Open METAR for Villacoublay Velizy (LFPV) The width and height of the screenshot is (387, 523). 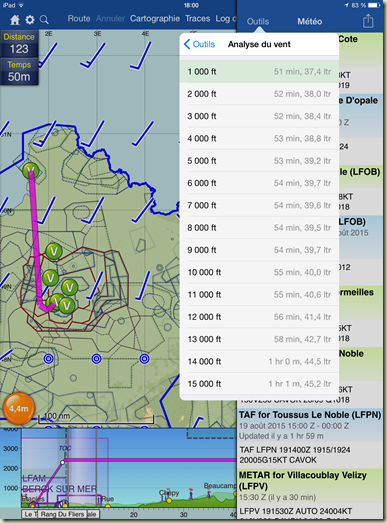coord(310,486)
